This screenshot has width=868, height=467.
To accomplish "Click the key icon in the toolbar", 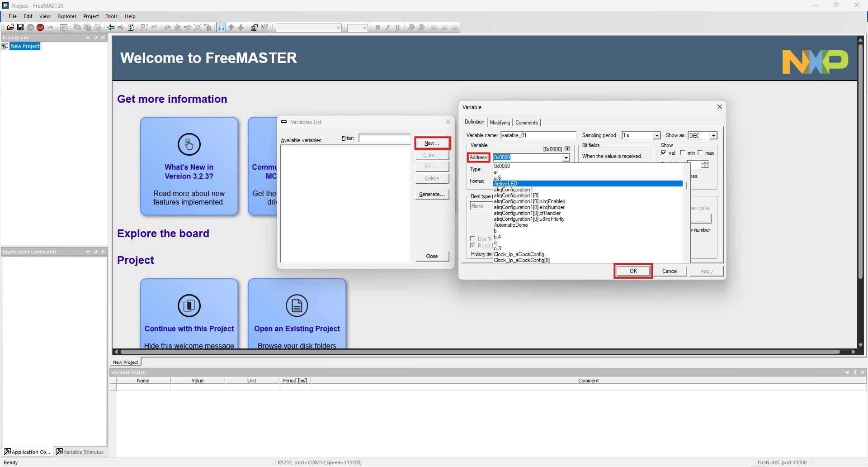I will click(x=50, y=28).
